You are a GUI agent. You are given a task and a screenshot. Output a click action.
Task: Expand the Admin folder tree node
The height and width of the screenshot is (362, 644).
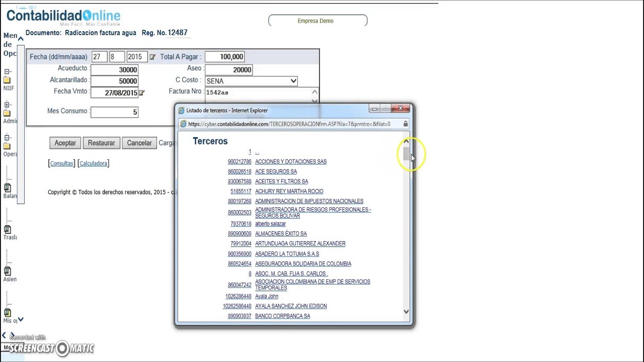pyautogui.click(x=8, y=105)
